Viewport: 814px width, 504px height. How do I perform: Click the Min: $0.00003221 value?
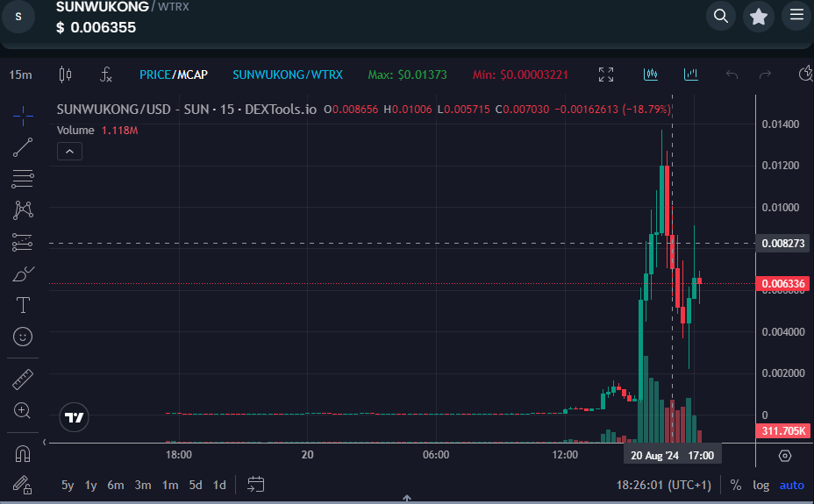click(x=520, y=75)
